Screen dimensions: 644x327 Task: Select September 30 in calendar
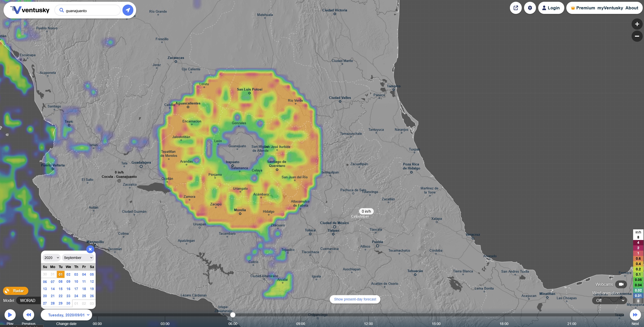pyautogui.click(x=68, y=303)
